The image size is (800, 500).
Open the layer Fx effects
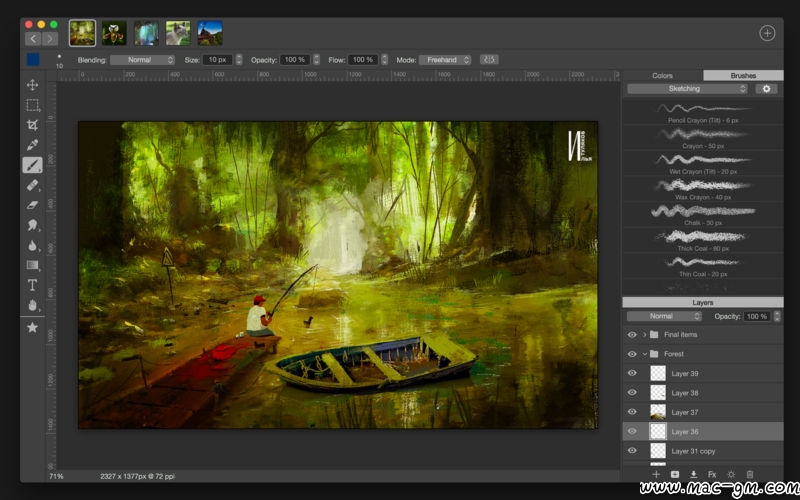coord(712,474)
